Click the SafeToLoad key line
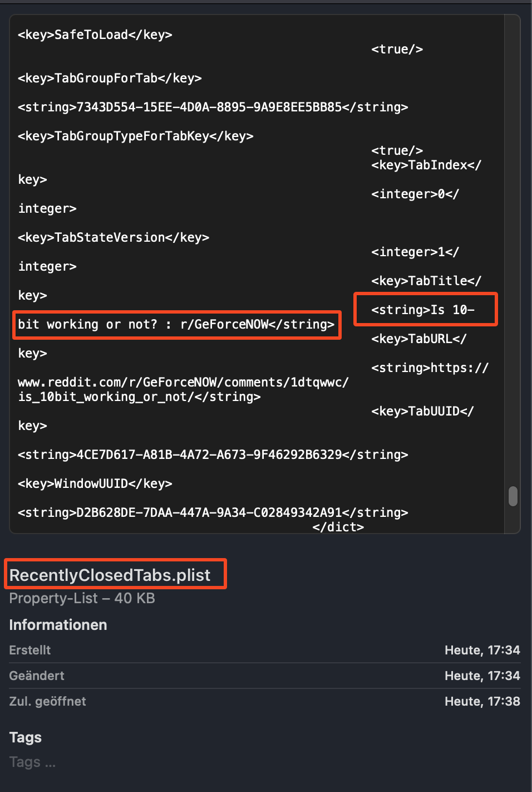 [x=95, y=35]
